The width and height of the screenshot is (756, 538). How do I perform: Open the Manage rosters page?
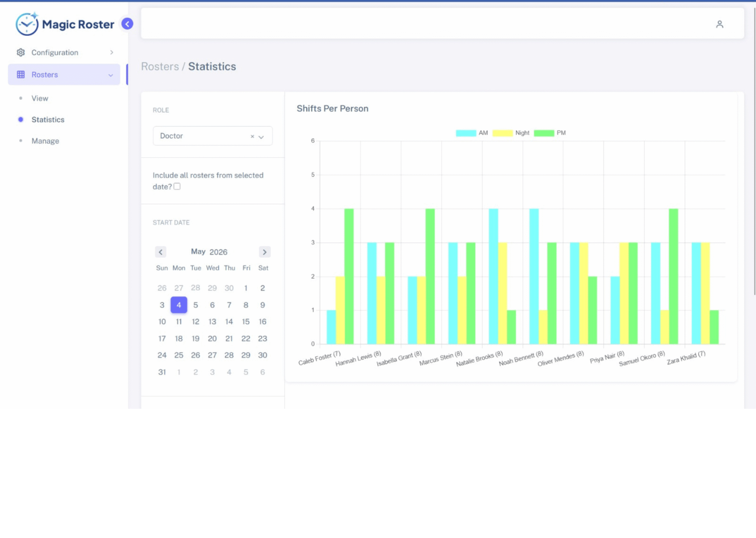(45, 141)
